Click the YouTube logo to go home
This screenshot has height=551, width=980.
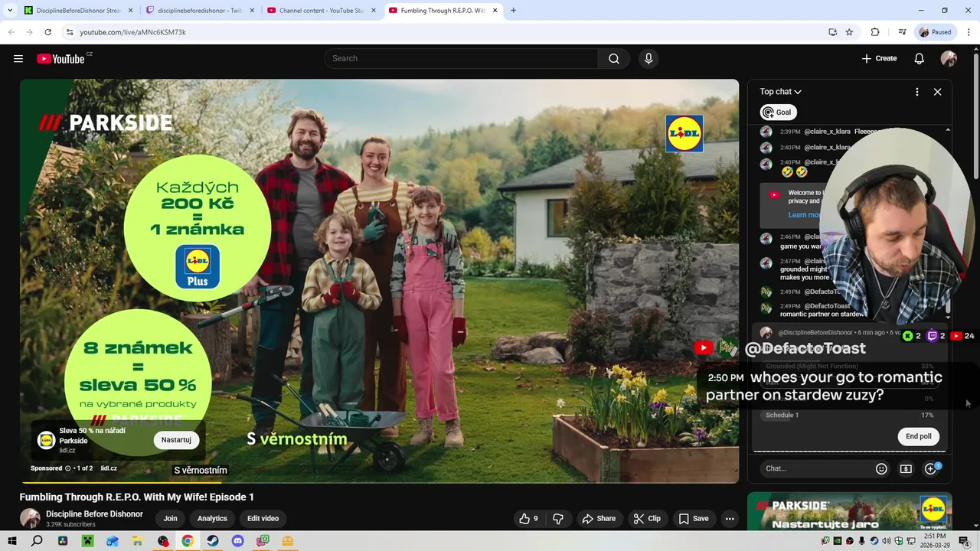60,59
